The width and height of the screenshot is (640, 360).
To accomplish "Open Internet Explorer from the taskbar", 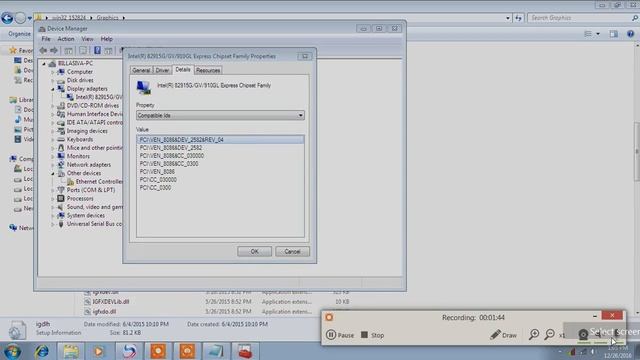I will 42,351.
